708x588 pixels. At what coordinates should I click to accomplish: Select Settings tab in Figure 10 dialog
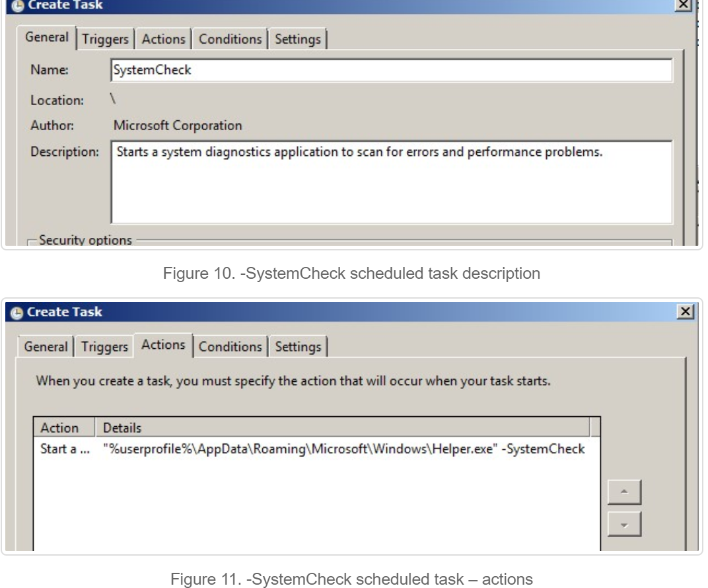point(298,39)
